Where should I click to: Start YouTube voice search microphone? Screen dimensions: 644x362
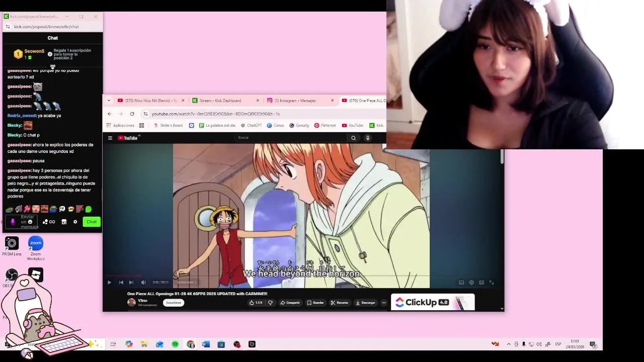click(368, 138)
